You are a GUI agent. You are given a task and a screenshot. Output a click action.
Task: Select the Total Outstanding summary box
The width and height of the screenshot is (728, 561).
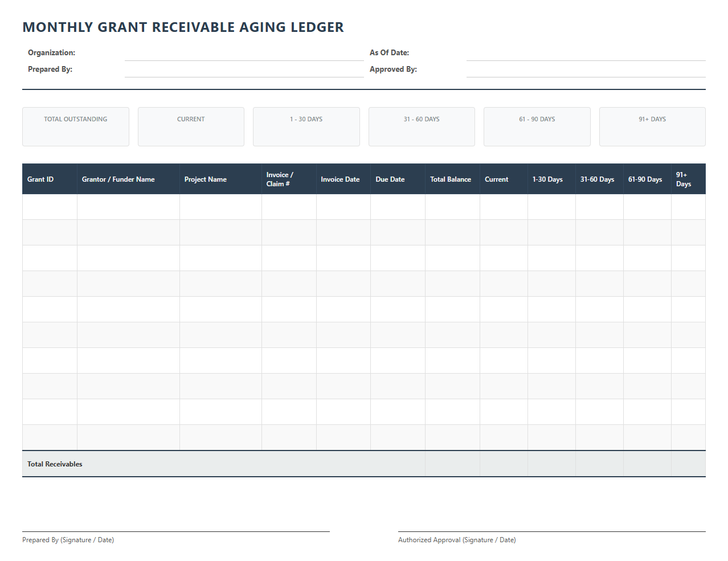pyautogui.click(x=76, y=126)
